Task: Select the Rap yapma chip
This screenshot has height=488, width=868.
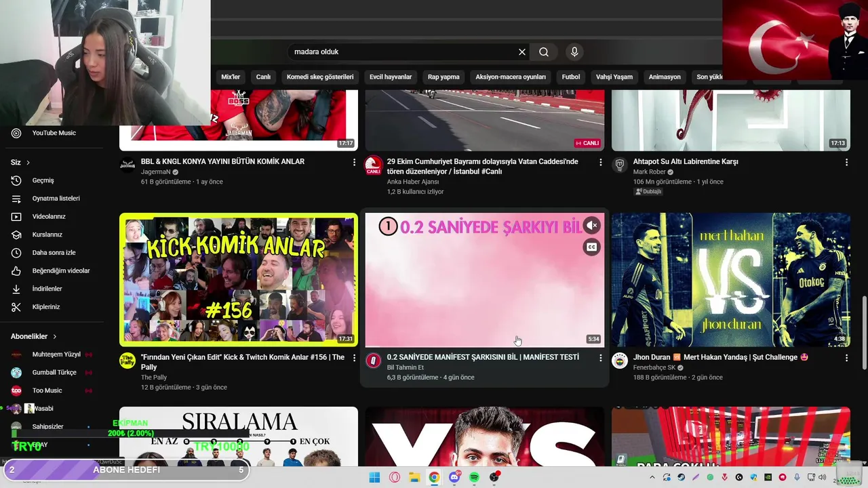Action: pos(443,77)
